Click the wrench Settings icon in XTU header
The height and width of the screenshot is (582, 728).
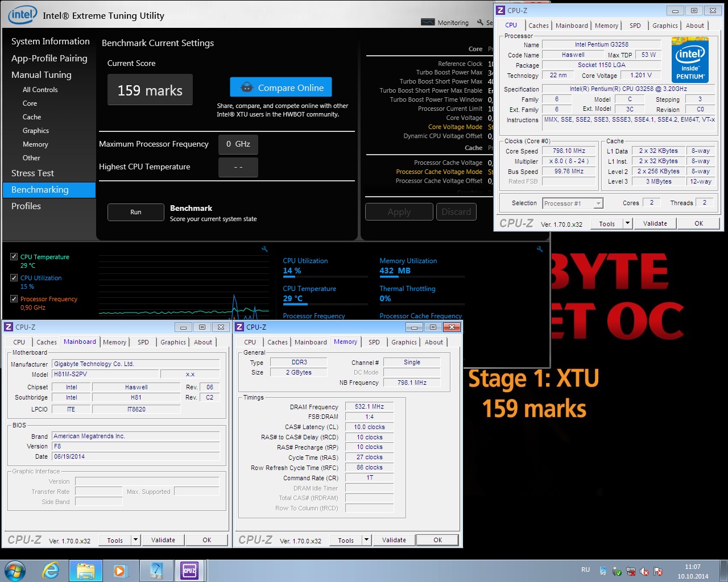coord(480,22)
